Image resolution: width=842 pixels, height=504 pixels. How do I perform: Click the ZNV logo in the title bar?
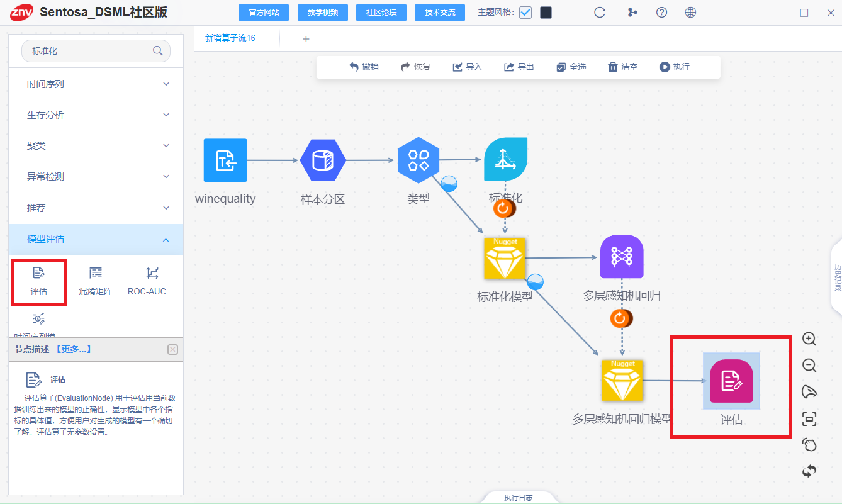pyautogui.click(x=21, y=12)
